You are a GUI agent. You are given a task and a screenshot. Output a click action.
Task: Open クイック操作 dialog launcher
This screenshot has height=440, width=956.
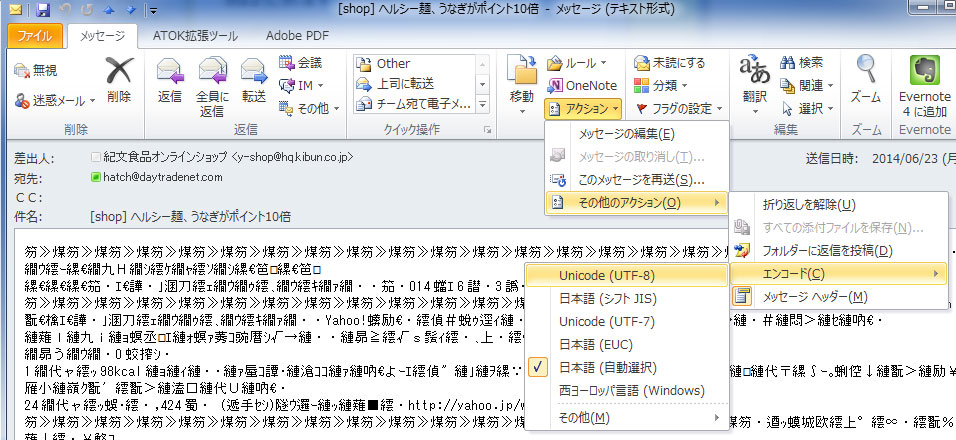click(487, 130)
